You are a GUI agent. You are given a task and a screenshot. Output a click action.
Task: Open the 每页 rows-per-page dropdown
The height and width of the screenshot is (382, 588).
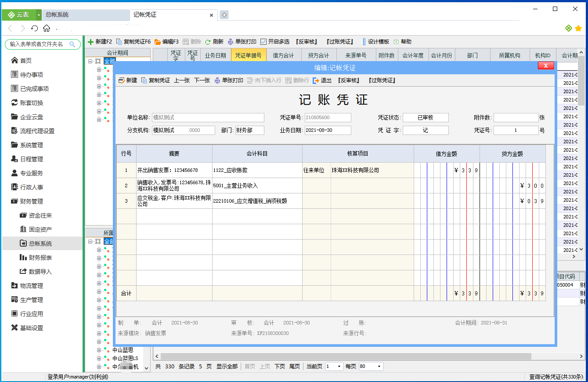(379, 366)
